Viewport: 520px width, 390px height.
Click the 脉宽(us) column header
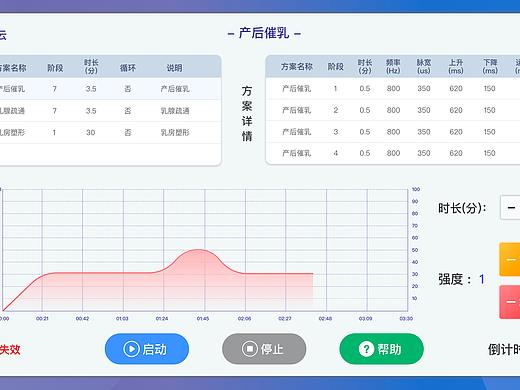(424, 66)
